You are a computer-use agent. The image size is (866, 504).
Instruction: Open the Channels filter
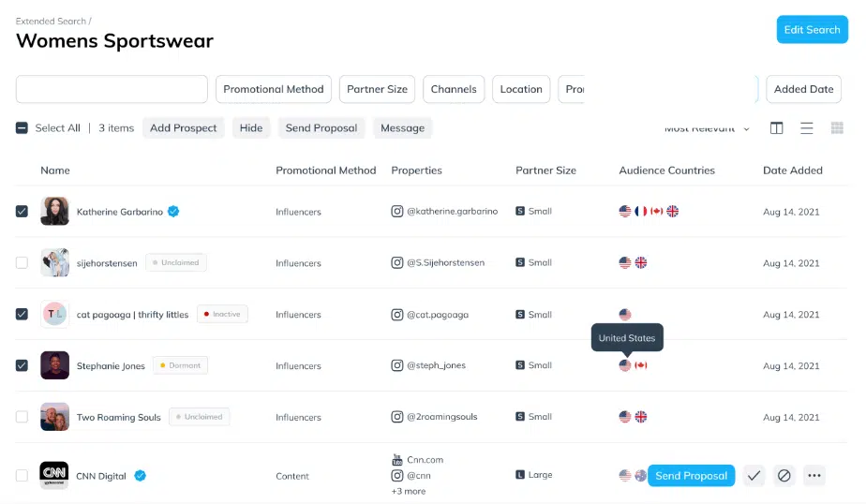pyautogui.click(x=454, y=89)
